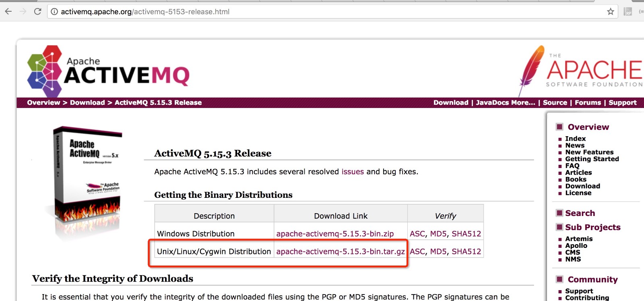The image size is (644, 301).
Task: Open the Search sidebar heading
Action: pos(580,213)
